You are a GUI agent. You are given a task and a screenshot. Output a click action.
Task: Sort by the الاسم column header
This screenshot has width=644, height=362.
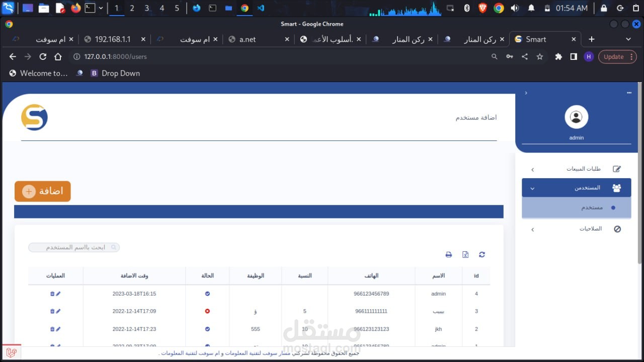(x=439, y=276)
